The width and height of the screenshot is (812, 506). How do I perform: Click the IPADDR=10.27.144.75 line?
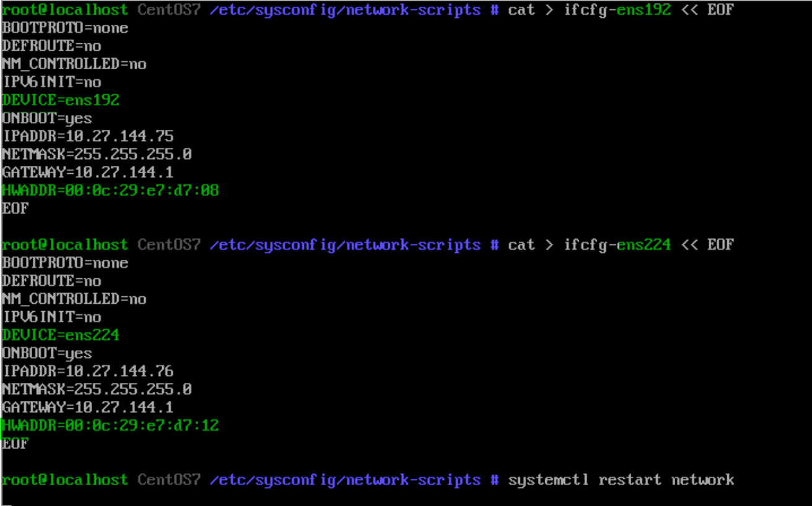point(88,136)
